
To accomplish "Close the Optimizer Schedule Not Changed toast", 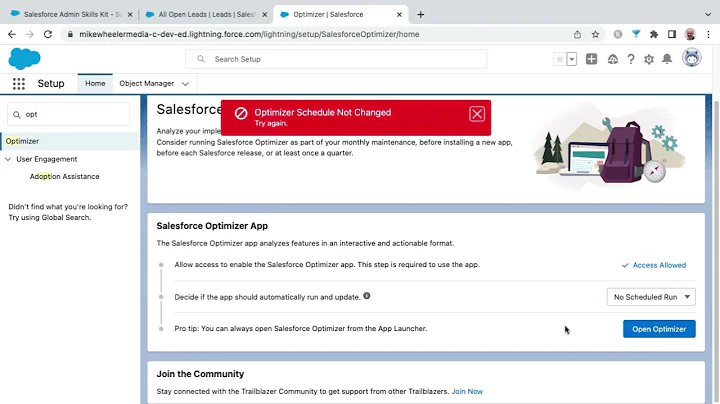I will click(x=477, y=114).
